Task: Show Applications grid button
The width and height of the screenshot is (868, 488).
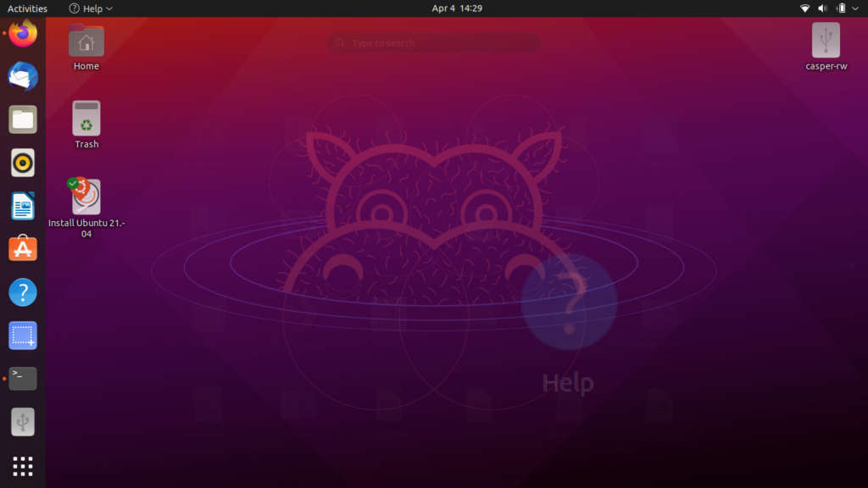Action: point(23,467)
